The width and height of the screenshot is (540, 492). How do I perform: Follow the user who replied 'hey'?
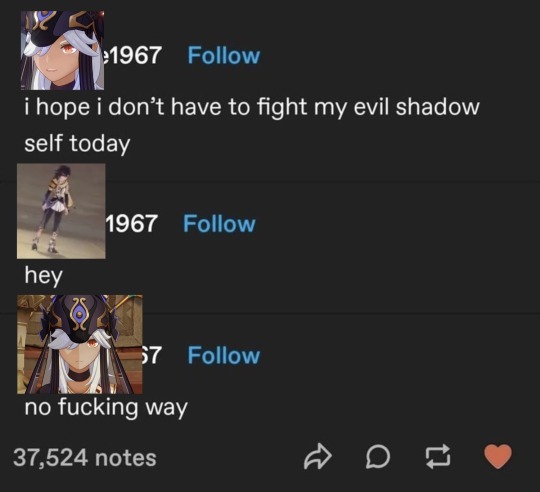pyautogui.click(x=219, y=224)
